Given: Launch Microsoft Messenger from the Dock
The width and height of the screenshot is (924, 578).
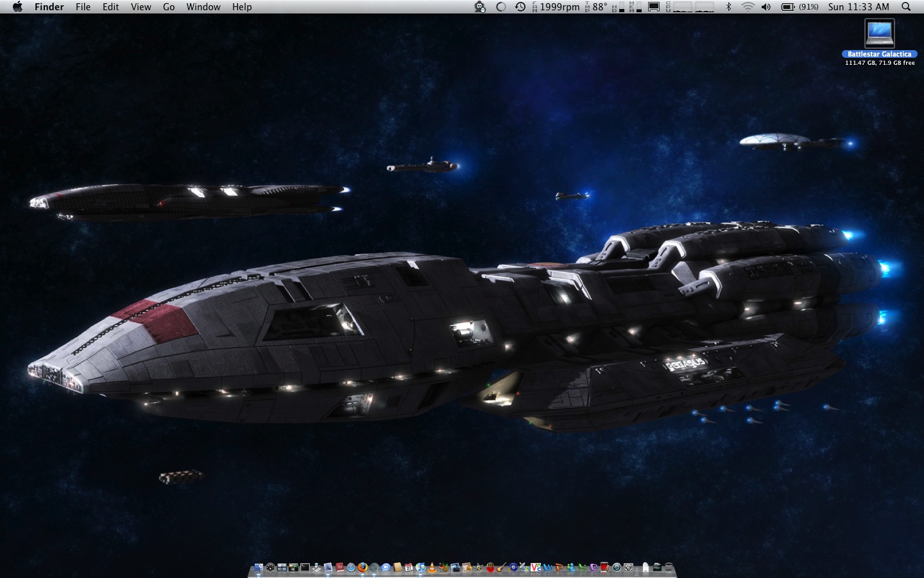Looking at the screenshot, I should point(570,567).
